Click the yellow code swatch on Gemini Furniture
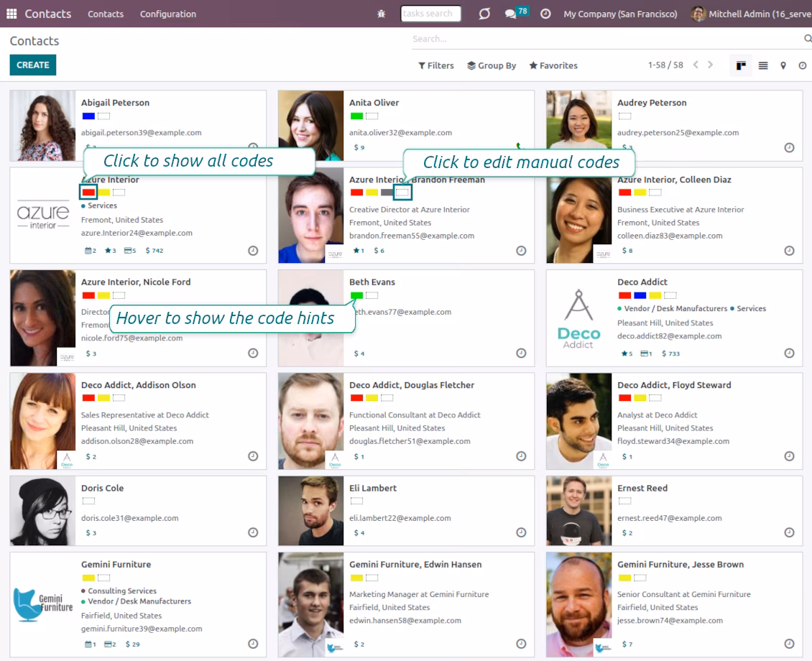The width and height of the screenshot is (812, 661). (x=88, y=578)
